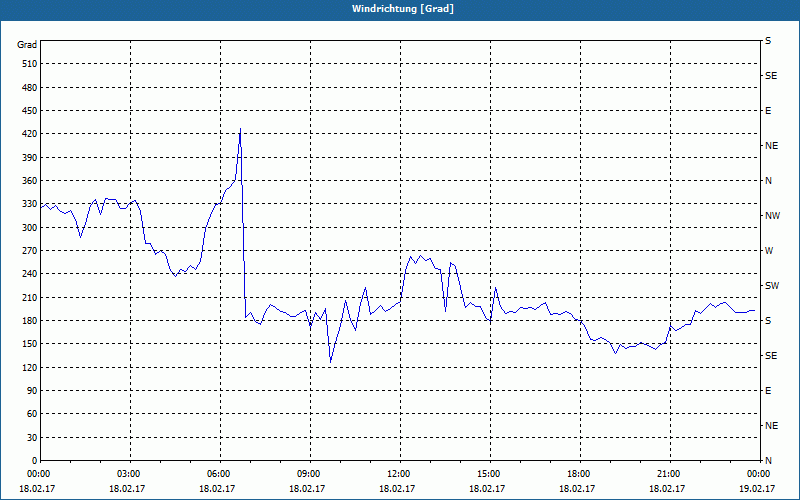
Task: Select the 12:00 time axis label
Action: point(400,474)
